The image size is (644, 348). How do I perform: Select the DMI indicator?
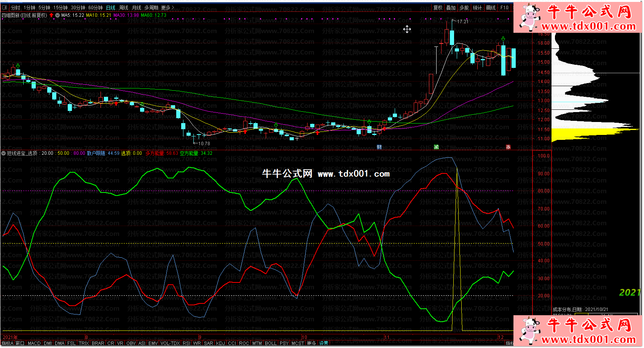(48, 343)
